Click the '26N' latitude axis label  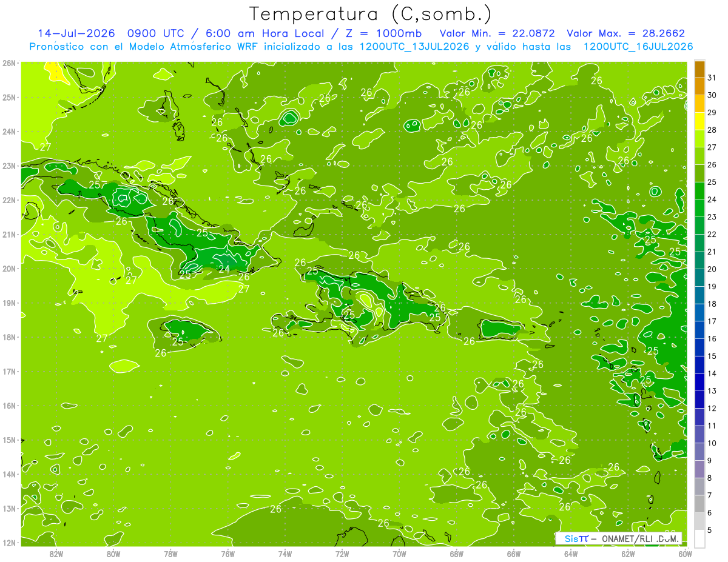tap(9, 63)
